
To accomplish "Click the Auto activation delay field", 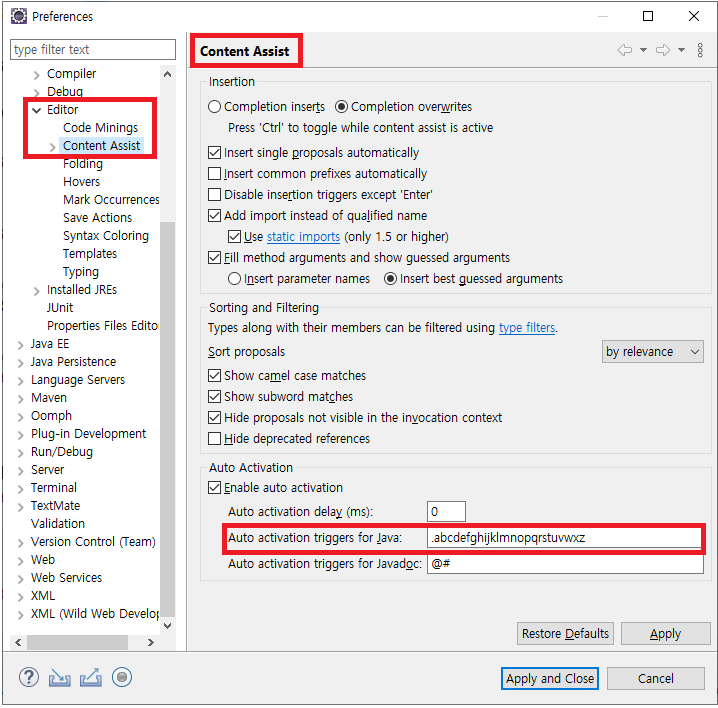I will (446, 512).
